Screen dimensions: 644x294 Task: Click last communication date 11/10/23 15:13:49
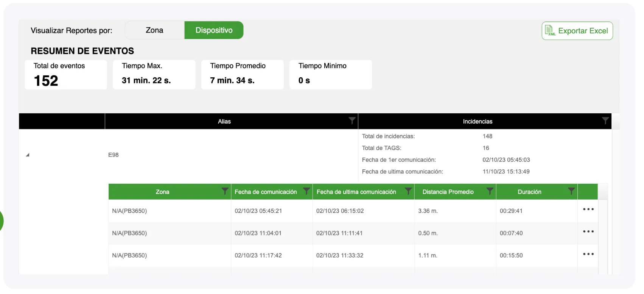[506, 171]
